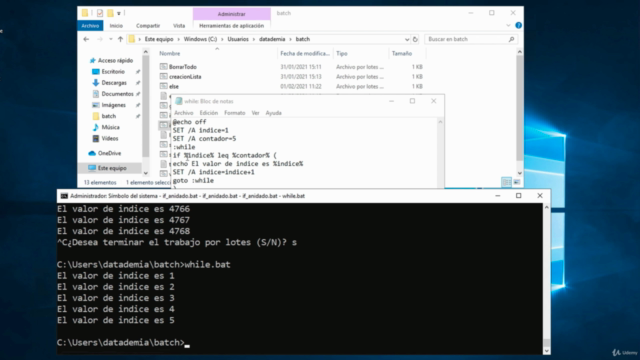Viewport: 640px width, 360px height.
Task: Click the datademia breadcrumb
Action: pyautogui.click(x=272, y=39)
